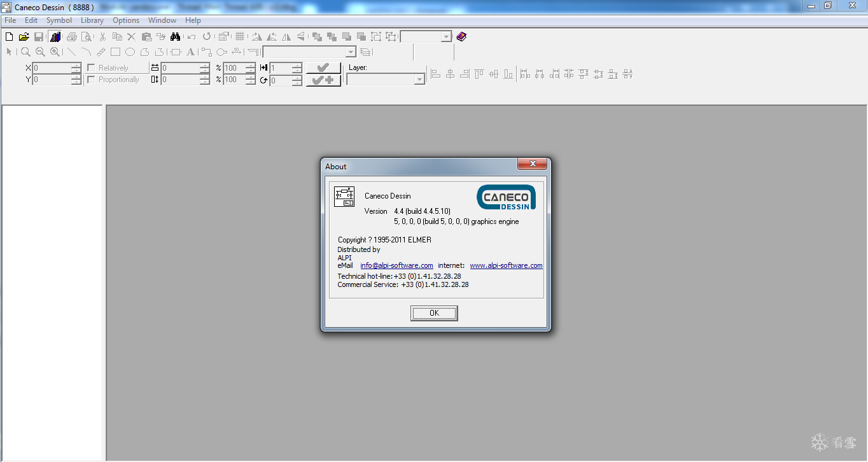Click the Print icon
868x462 pixels.
click(x=72, y=37)
